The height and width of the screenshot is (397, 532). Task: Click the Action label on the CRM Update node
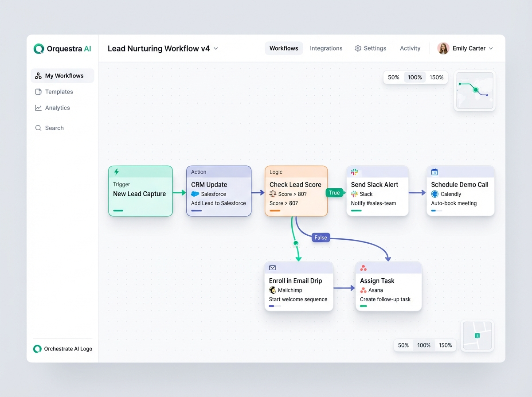(199, 172)
